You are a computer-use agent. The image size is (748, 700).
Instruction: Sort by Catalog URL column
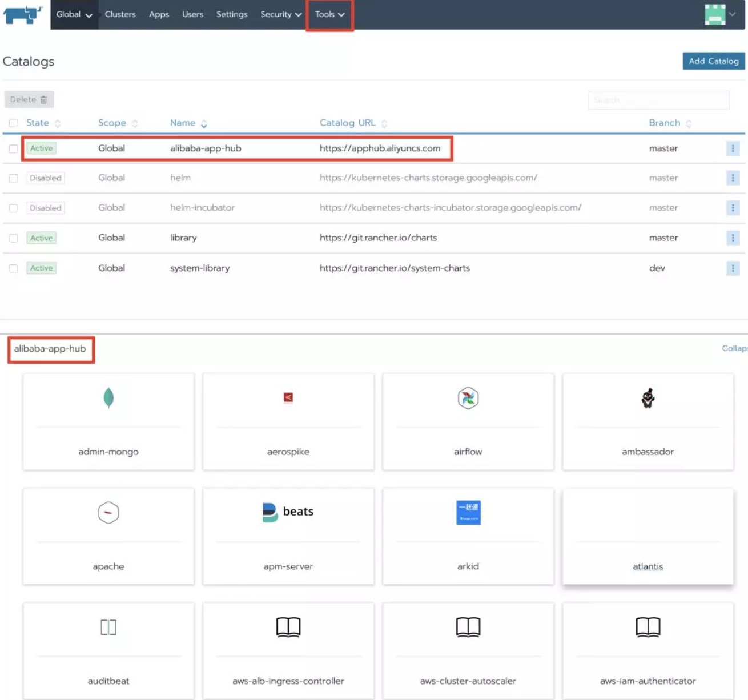click(x=353, y=123)
